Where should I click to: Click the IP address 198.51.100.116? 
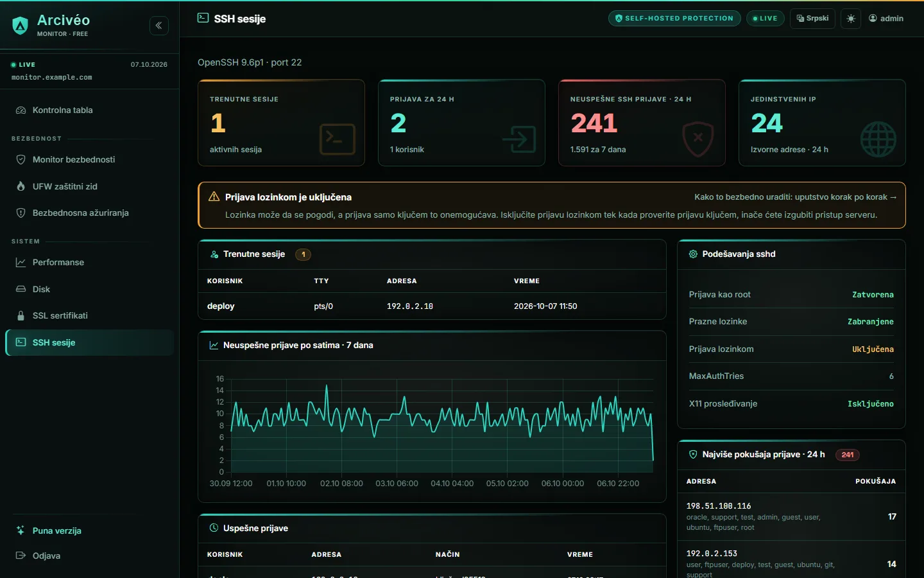719,506
